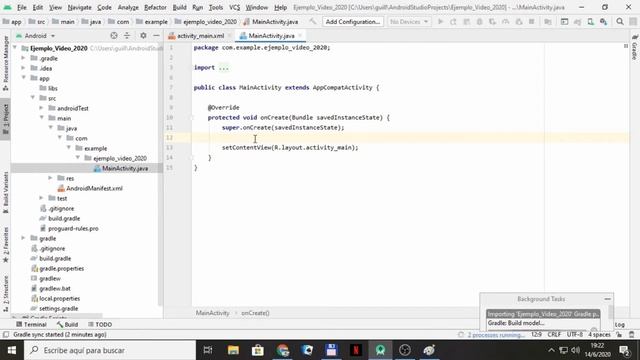Viewport: 640px width, 360px height.
Task: Toggle the Resource Manager side tab
Action: pos(5,63)
